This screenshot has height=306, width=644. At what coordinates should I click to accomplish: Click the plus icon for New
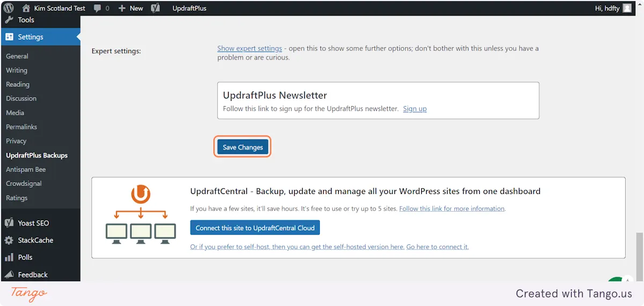(122, 9)
